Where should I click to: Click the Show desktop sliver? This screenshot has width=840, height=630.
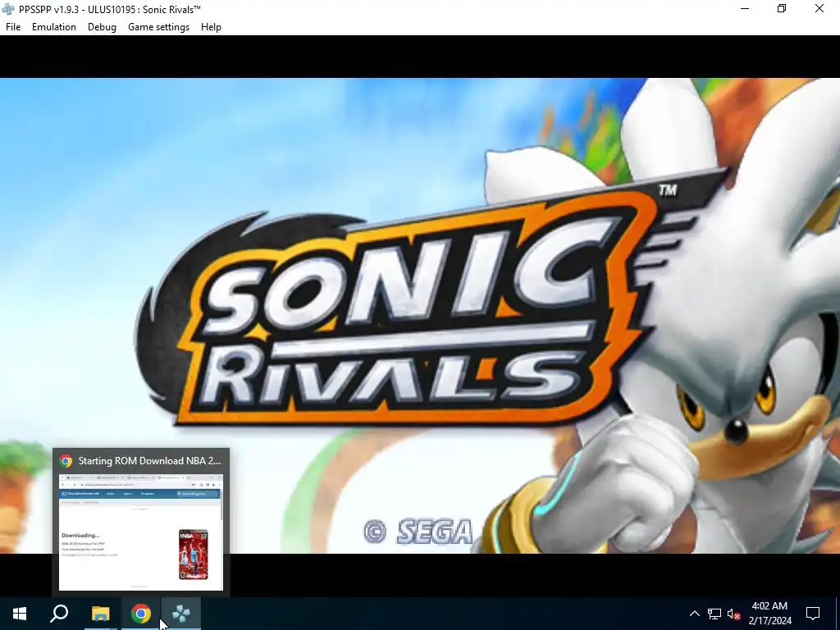(x=838, y=614)
